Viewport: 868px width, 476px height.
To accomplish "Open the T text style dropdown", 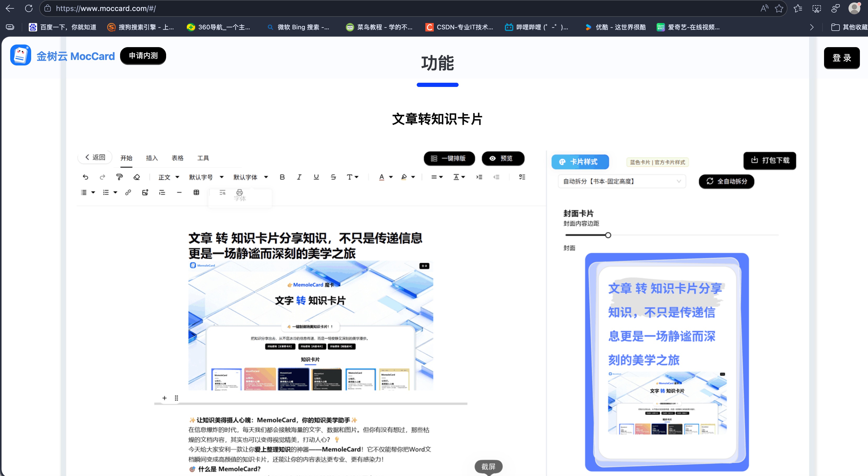I will tap(352, 177).
